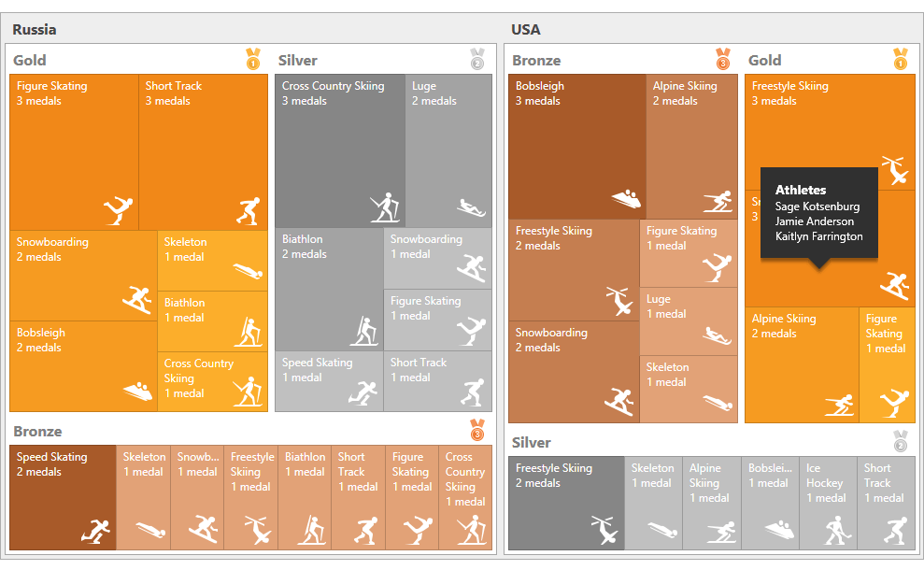Click the USA Silver medal icon

pyautogui.click(x=901, y=441)
